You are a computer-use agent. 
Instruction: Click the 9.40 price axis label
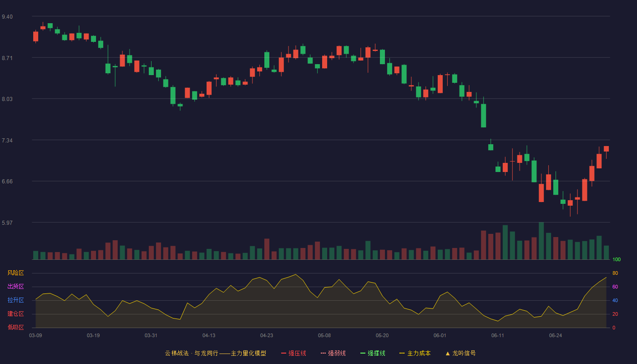coord(7,17)
